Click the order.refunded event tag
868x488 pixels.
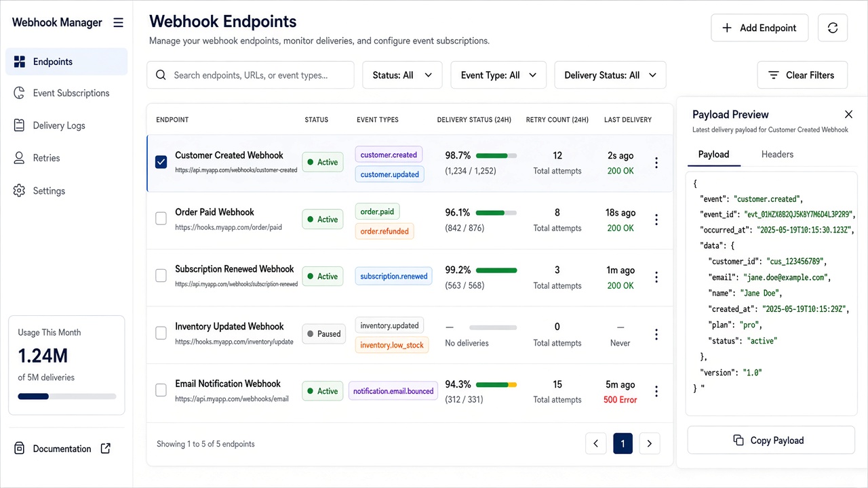(x=384, y=231)
